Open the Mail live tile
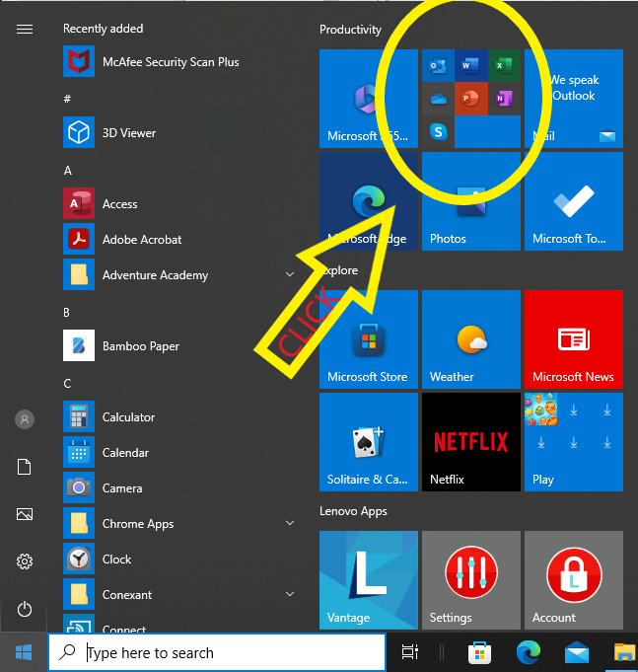Screen dimensions: 638x672 click(574, 99)
